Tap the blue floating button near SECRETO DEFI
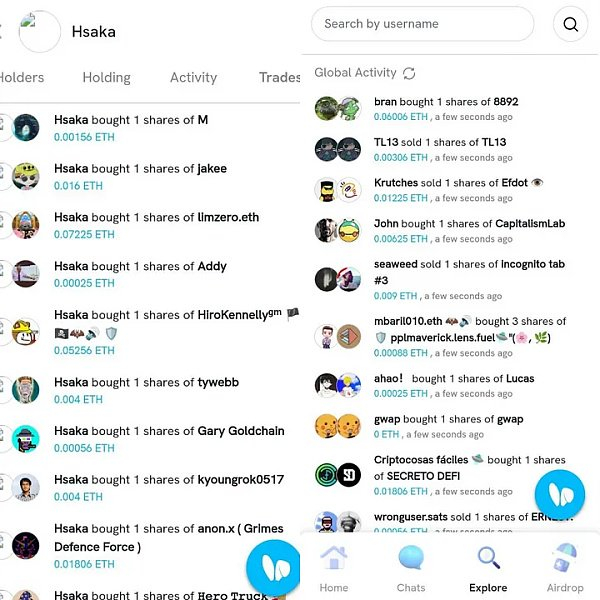This screenshot has width=600, height=600. coord(560,494)
